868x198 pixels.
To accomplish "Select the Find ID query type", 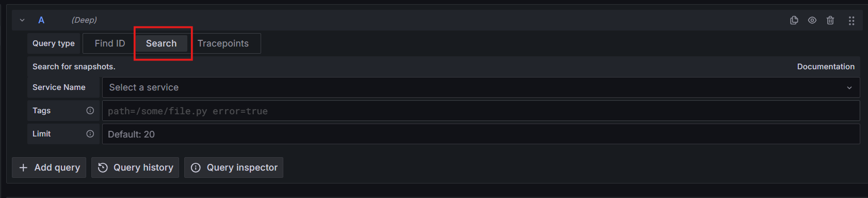I will point(110,43).
